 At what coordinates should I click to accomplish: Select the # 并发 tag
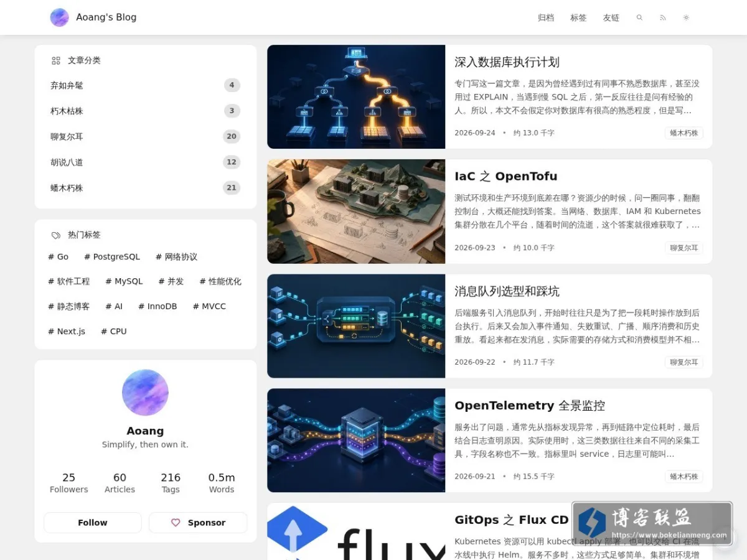click(171, 281)
